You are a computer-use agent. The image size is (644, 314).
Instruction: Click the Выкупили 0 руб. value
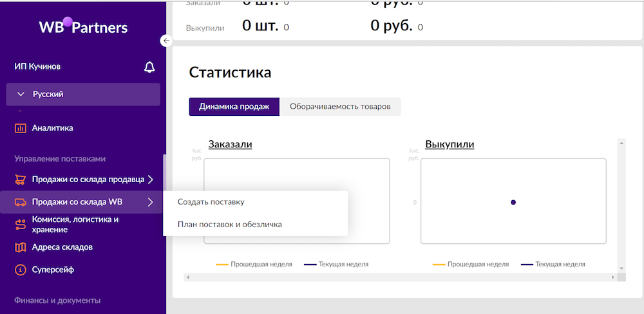[x=391, y=26]
